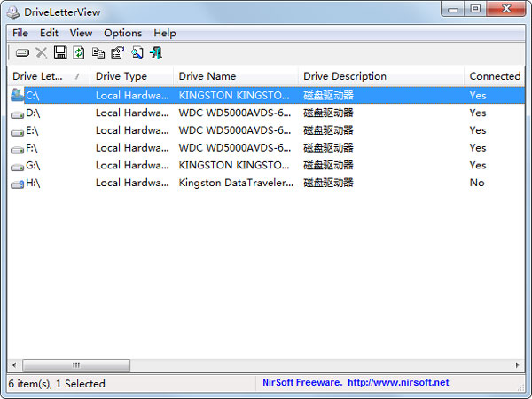
Task: Sort list by the Connected column header
Action: (x=495, y=76)
